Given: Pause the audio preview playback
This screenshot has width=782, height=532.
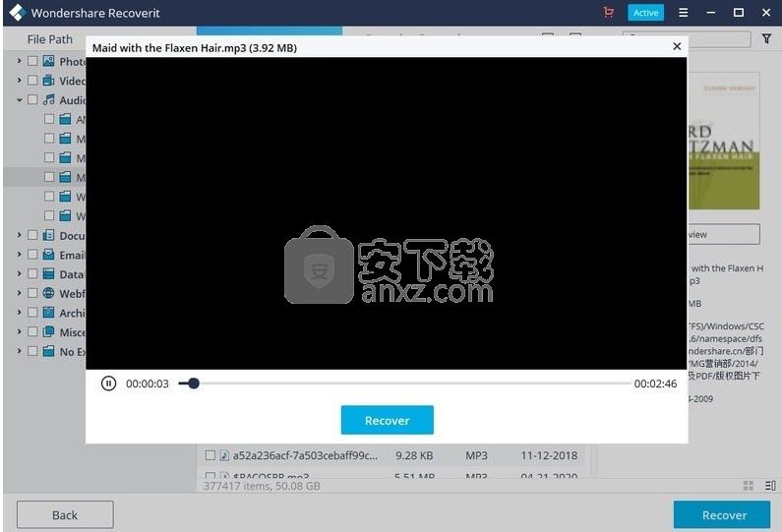Looking at the screenshot, I should tap(108, 384).
